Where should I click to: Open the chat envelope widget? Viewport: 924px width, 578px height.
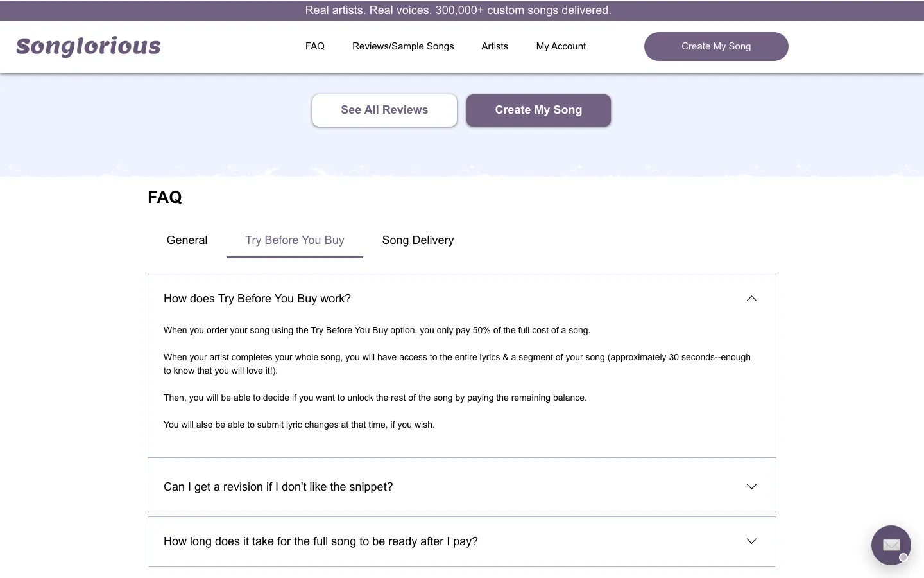pos(891,545)
